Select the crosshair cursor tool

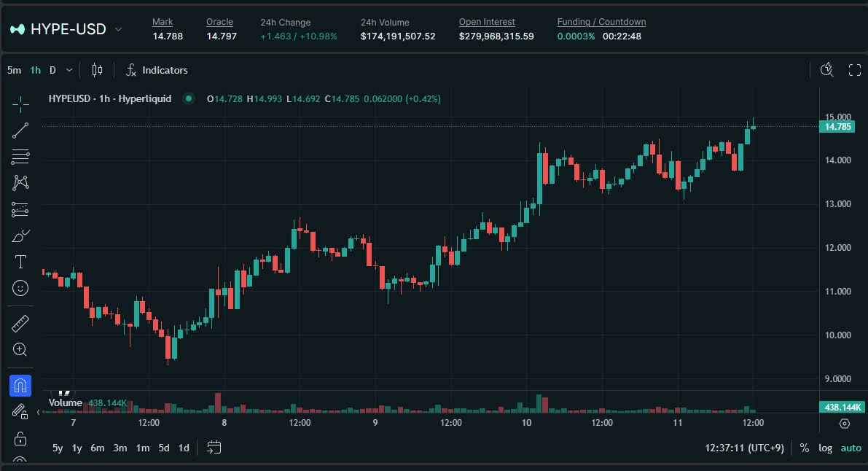(x=20, y=103)
